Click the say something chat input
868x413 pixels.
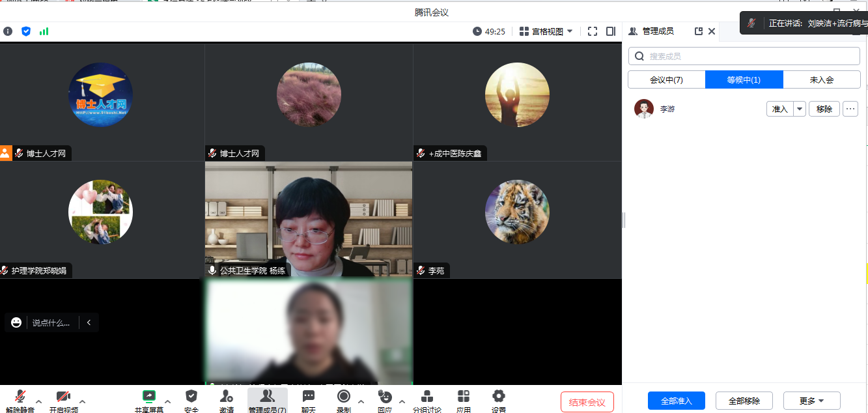[x=51, y=322]
